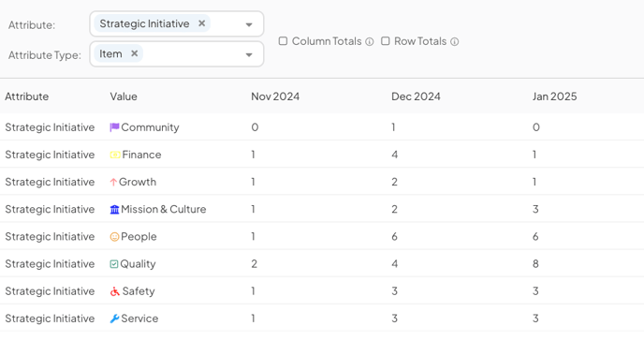Click the Row Totals info icon
The height and width of the screenshot is (341, 644).
[x=454, y=41]
